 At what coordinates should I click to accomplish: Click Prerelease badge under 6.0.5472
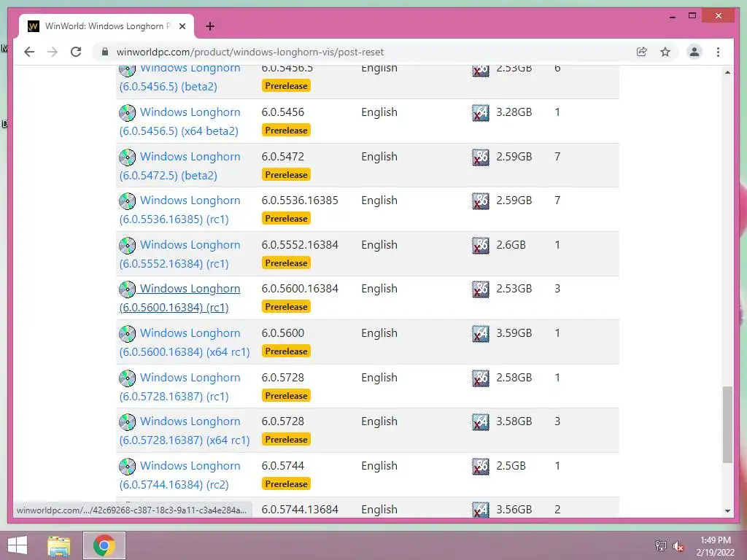[x=286, y=175]
